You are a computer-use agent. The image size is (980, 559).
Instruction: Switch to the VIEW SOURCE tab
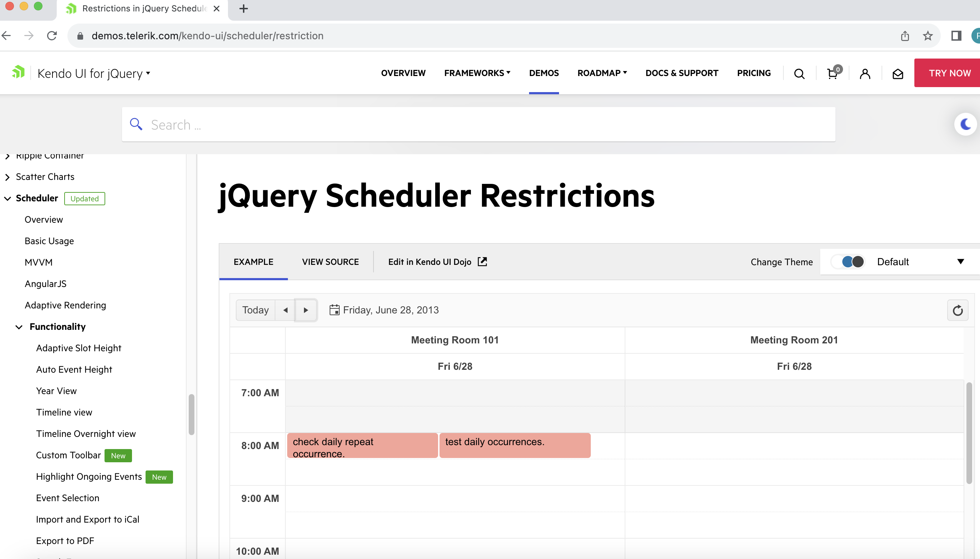(x=330, y=262)
